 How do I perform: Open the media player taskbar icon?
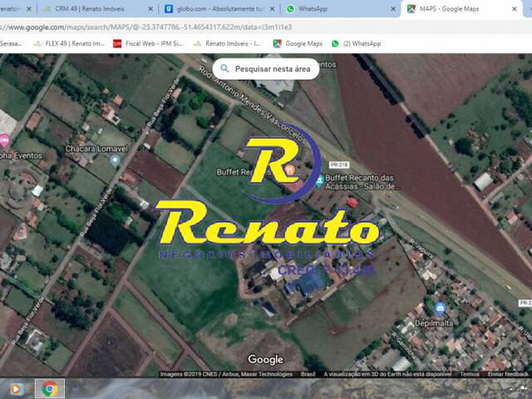pyautogui.click(x=17, y=389)
